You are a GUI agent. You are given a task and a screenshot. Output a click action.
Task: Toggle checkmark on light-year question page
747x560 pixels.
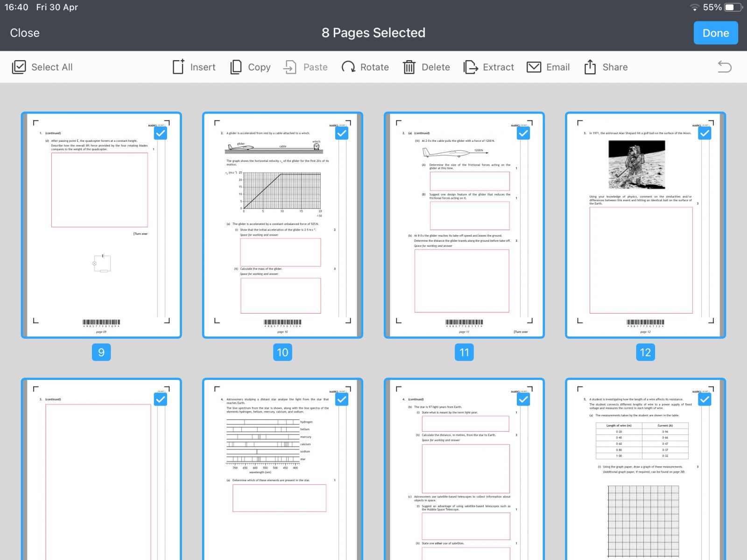pos(523,399)
